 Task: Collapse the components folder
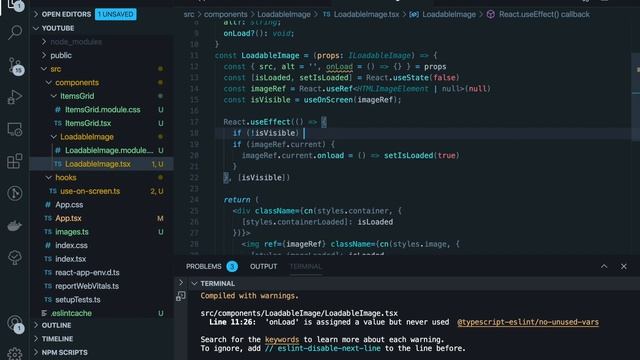click(49, 82)
